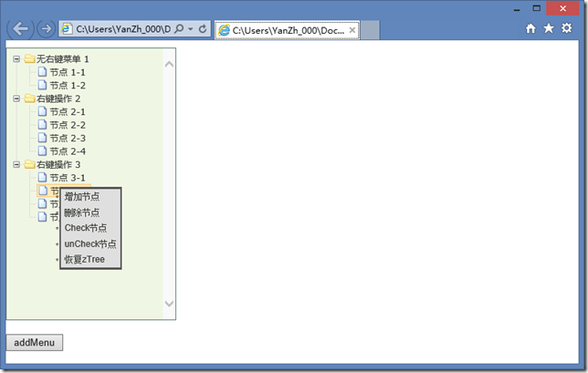Click the 无右键菜单 1 folder label
Screen dimensions: 588x373
pyautogui.click(x=62, y=59)
